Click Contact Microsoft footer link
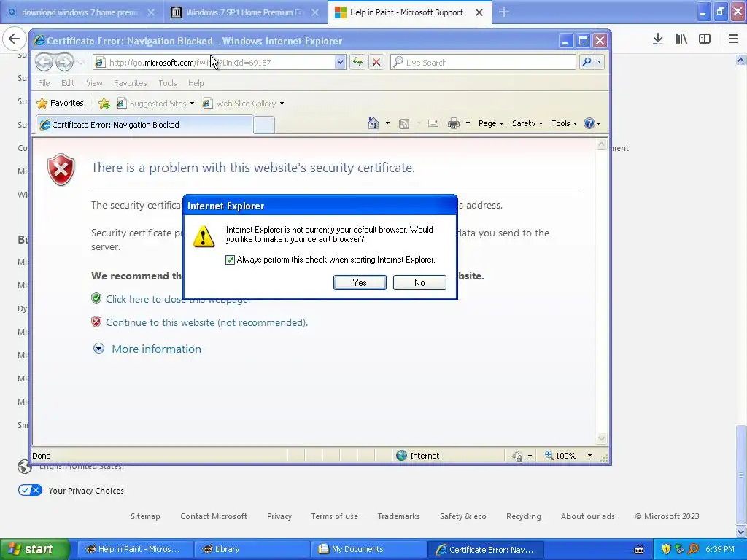This screenshot has width=747, height=560. (x=214, y=516)
